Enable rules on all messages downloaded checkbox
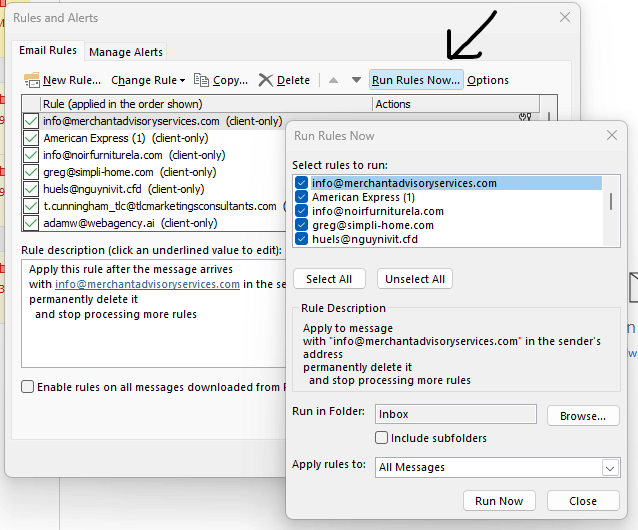 coord(28,386)
